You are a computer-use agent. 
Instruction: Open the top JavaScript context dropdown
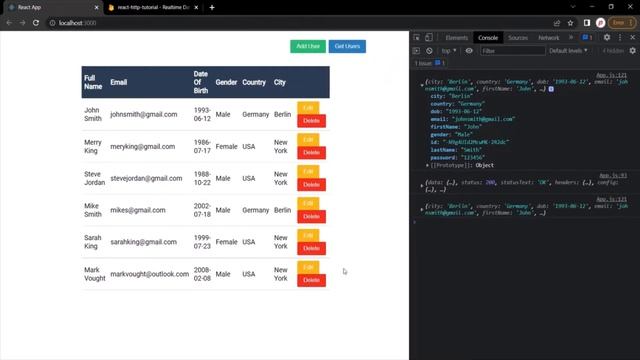(449, 51)
